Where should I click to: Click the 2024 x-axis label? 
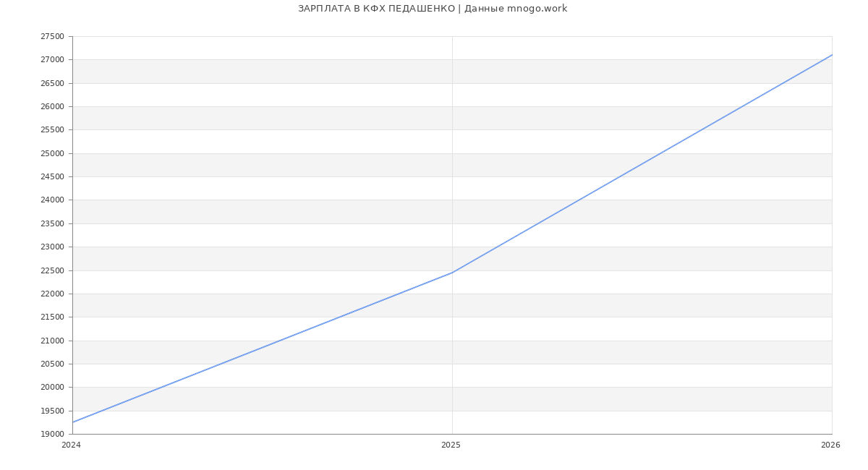point(71,445)
